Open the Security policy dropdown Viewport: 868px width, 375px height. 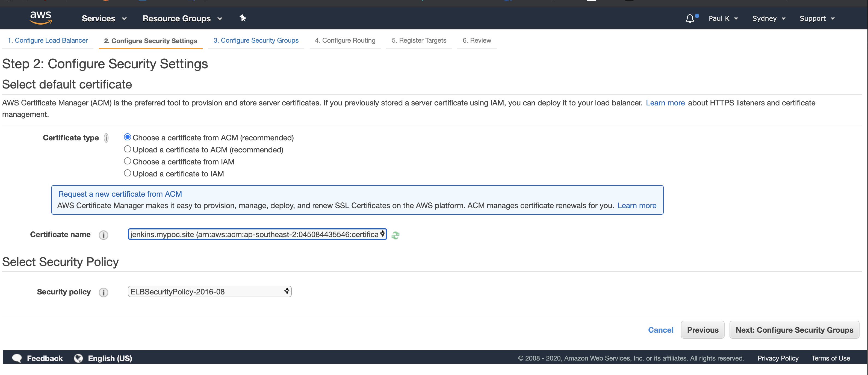(209, 291)
